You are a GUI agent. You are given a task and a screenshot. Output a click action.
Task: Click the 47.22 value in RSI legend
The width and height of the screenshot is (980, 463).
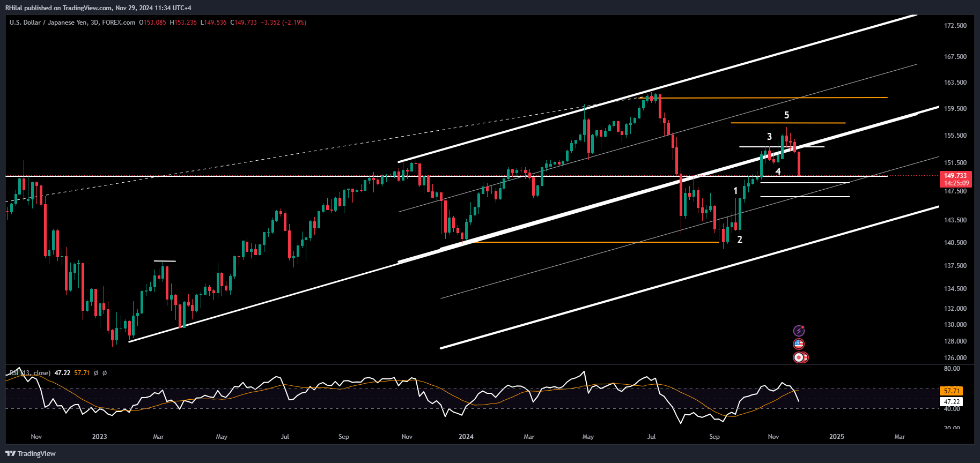click(62, 373)
